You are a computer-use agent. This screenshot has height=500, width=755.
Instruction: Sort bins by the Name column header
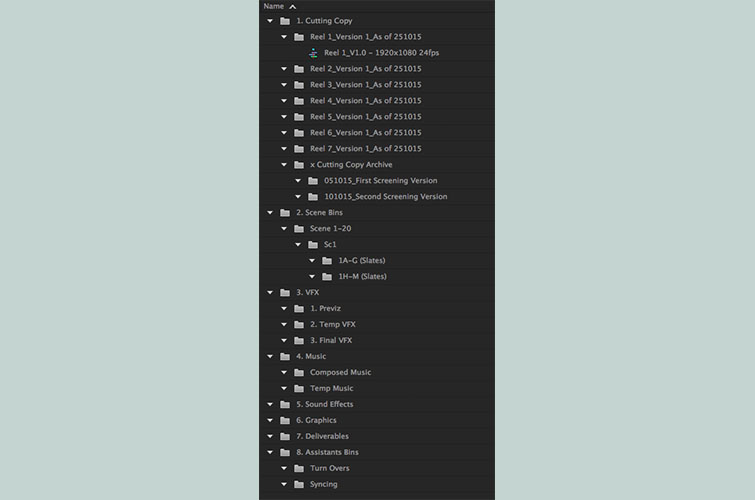[x=273, y=6]
